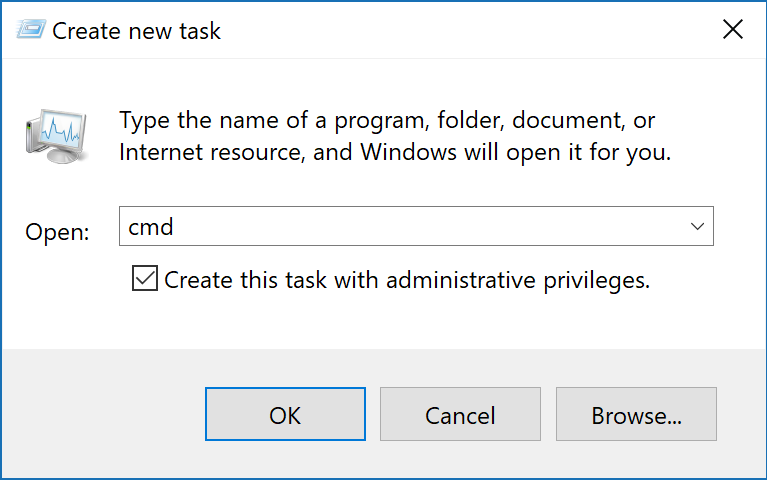
Task: Click the 'Open:' field label
Action: [x=57, y=232]
